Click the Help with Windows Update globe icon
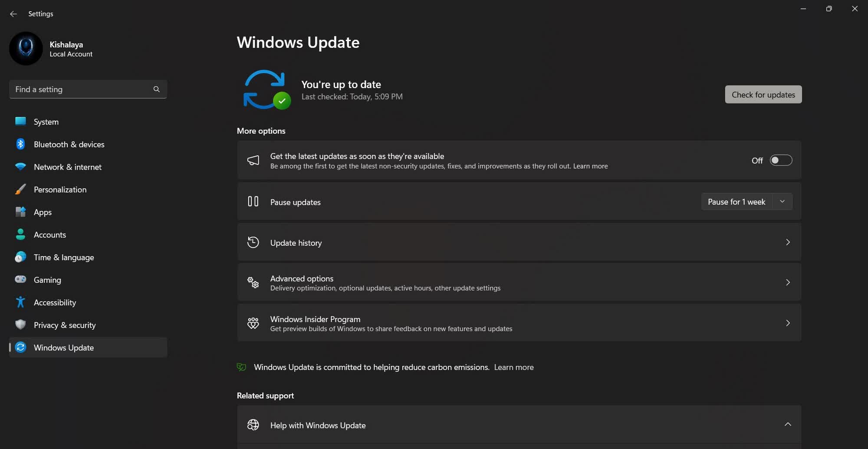868x449 pixels. [x=253, y=425]
